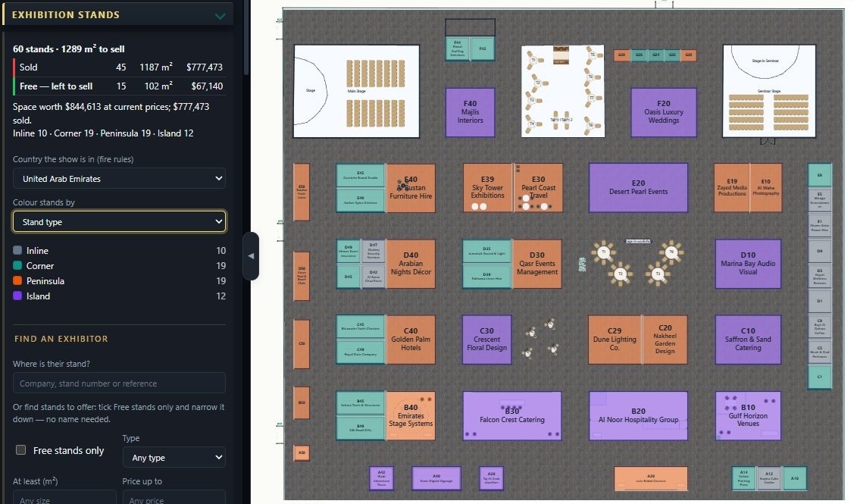Select the grey stand D1 on right column
The image size is (854, 504).
coord(820,301)
